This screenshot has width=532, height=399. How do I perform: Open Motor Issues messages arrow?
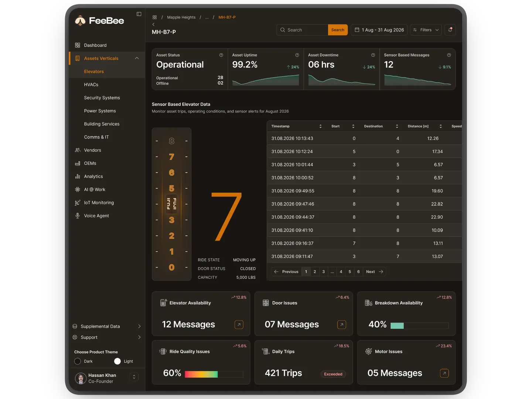(x=444, y=374)
